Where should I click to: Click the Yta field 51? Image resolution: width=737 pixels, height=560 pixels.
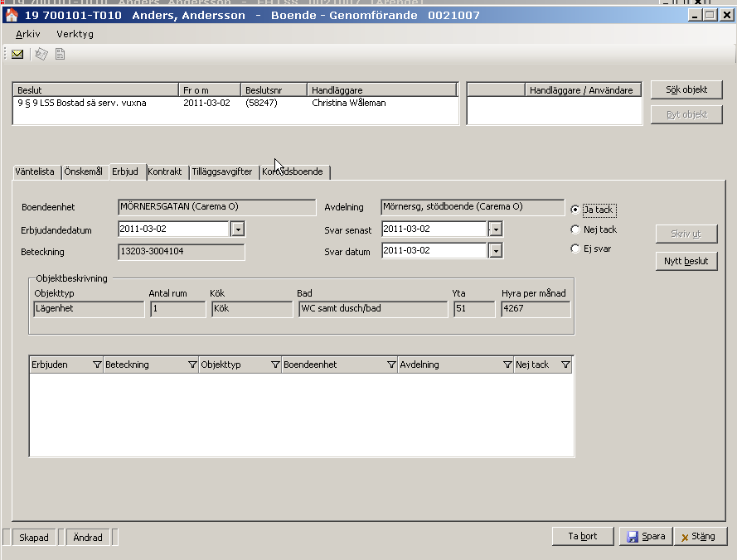coord(474,309)
